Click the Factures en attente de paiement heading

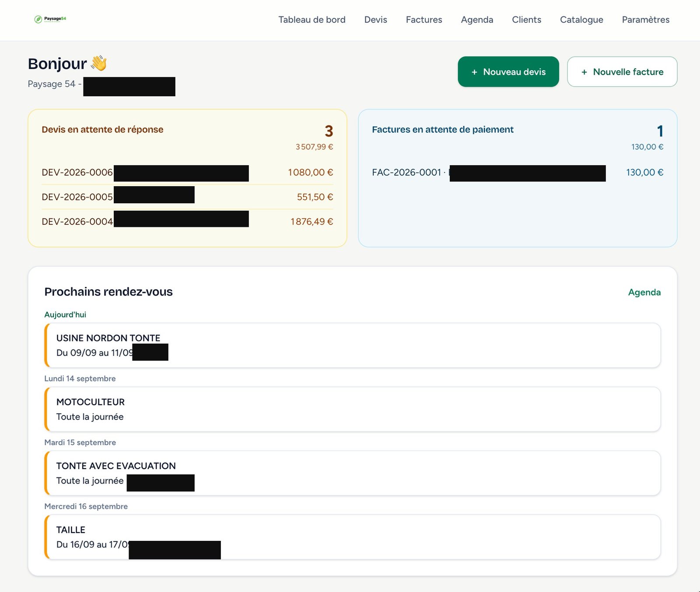(443, 129)
